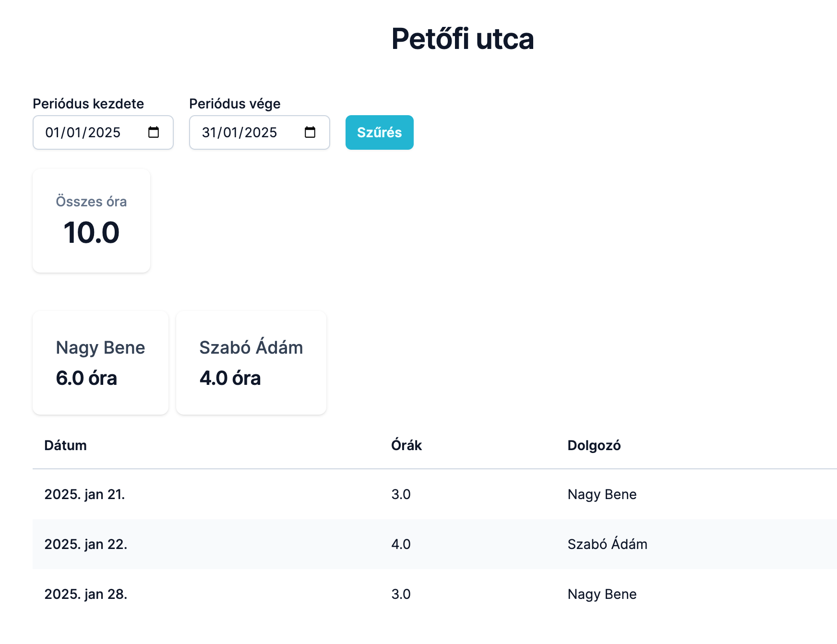Open the calendar picker for Periódus vége

pyautogui.click(x=311, y=133)
